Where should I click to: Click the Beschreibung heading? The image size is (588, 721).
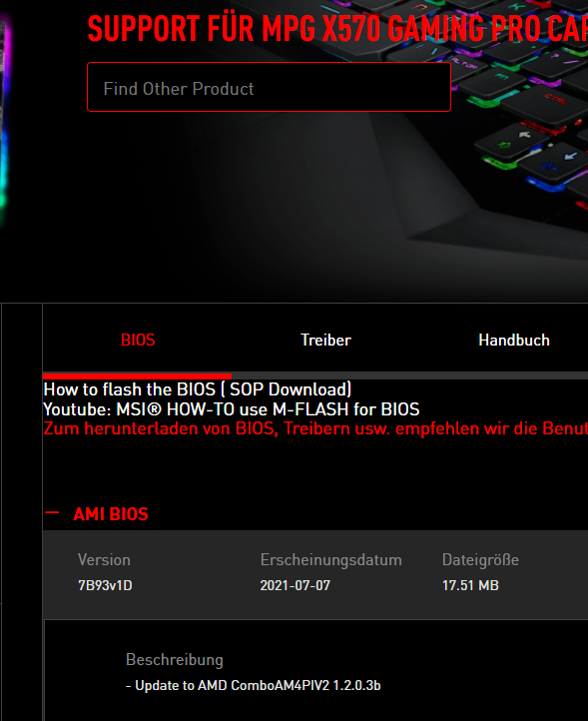point(175,659)
